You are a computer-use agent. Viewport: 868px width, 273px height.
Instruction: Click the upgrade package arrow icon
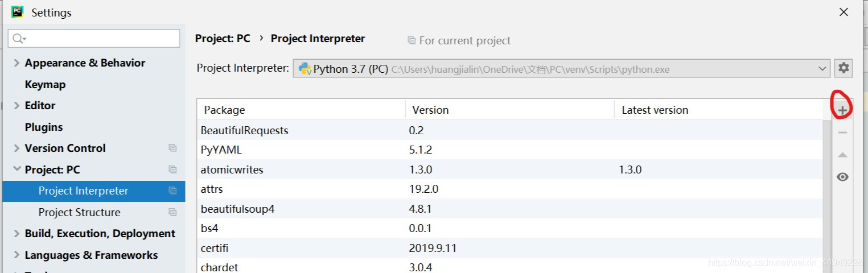click(843, 155)
